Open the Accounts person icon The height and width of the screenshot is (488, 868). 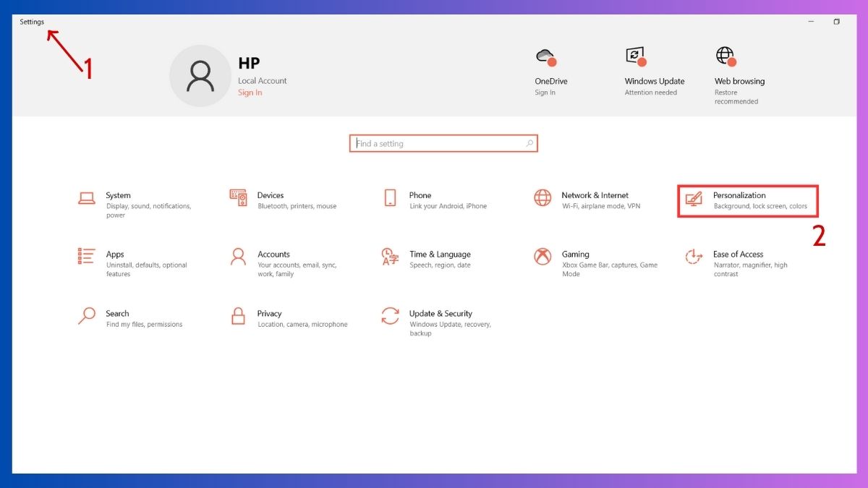tap(238, 257)
